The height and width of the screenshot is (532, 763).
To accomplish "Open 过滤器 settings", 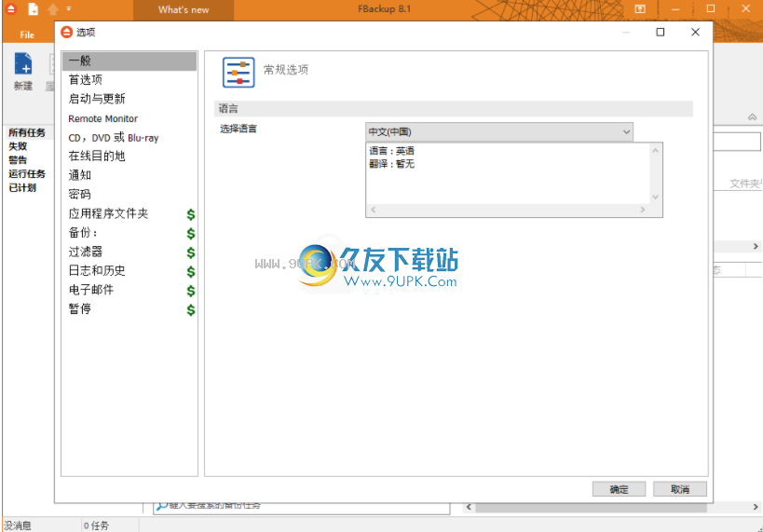I will 85,252.
